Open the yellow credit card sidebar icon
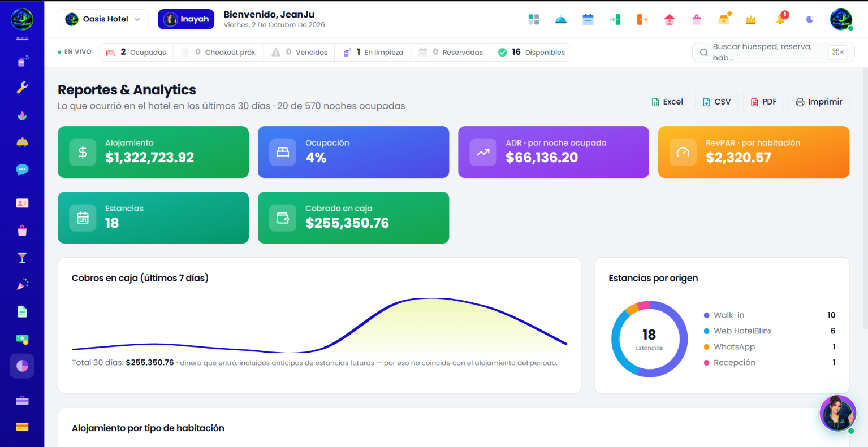This screenshot has height=447, width=868. (22, 427)
